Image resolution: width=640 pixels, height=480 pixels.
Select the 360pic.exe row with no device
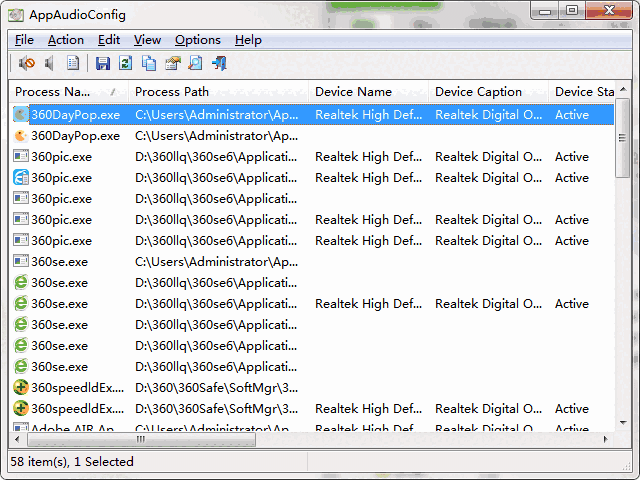312,199
